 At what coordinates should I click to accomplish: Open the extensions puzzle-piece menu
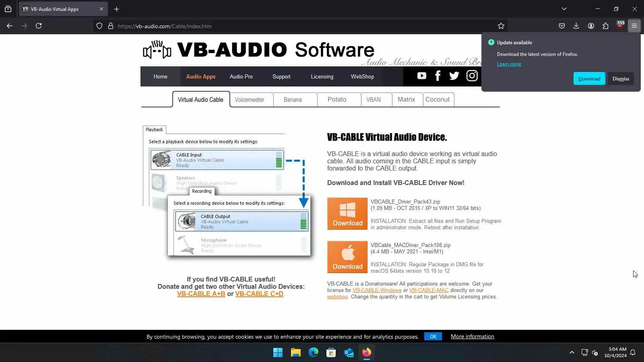click(x=605, y=26)
